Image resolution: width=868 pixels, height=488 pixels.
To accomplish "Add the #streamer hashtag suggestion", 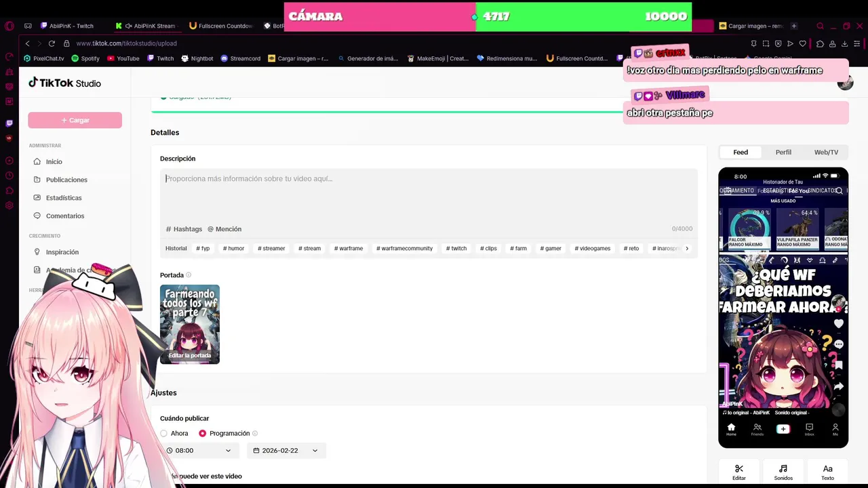I will [x=271, y=248].
